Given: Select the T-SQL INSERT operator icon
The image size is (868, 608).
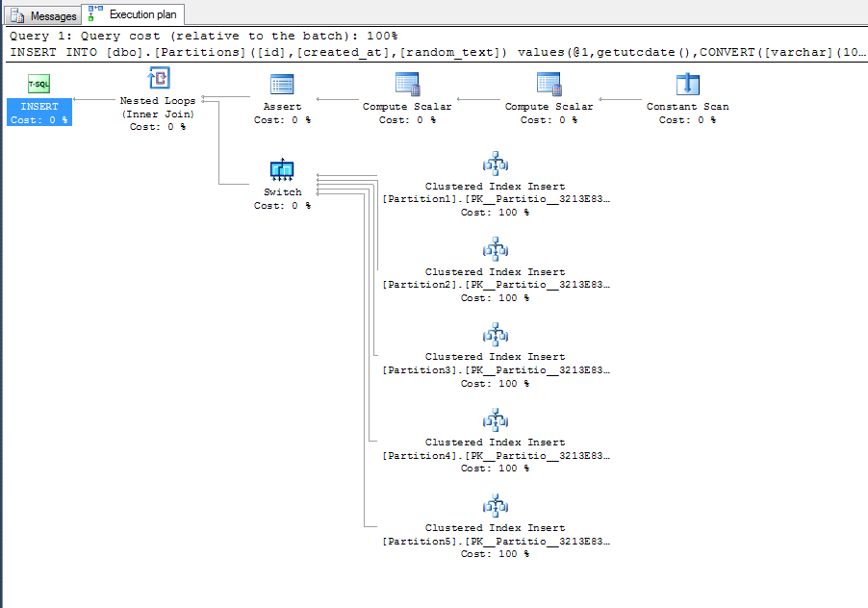Looking at the screenshot, I should [38, 84].
